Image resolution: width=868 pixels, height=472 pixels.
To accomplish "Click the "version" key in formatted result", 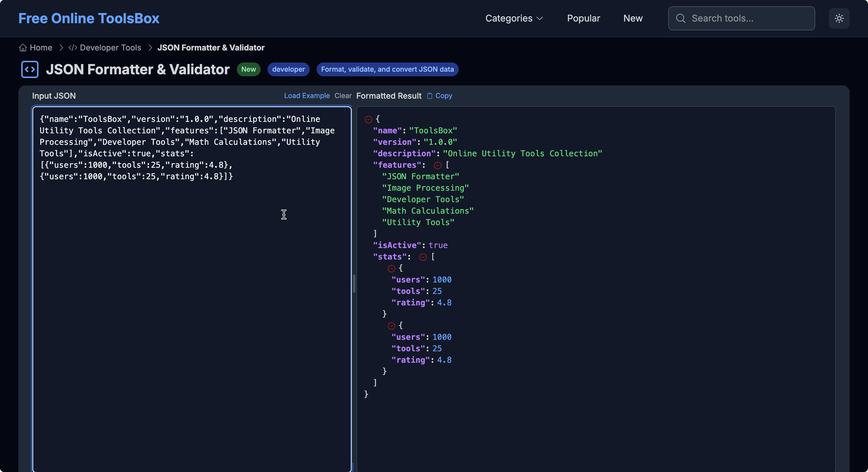I will [395, 142].
